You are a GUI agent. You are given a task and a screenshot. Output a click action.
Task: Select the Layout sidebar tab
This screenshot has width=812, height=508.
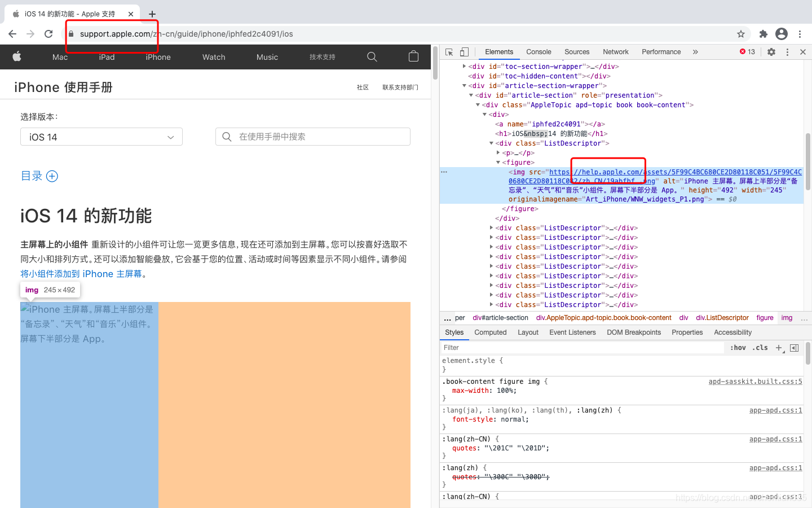[528, 332]
